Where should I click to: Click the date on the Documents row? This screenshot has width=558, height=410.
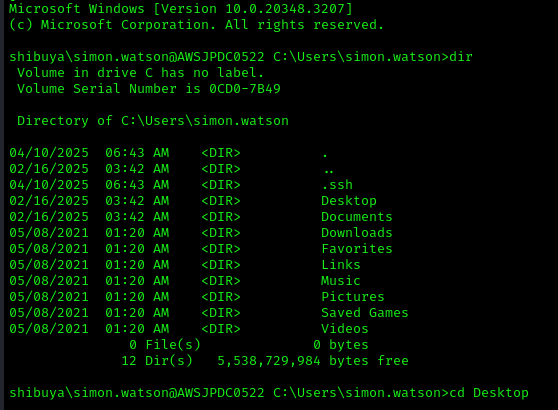49,217
